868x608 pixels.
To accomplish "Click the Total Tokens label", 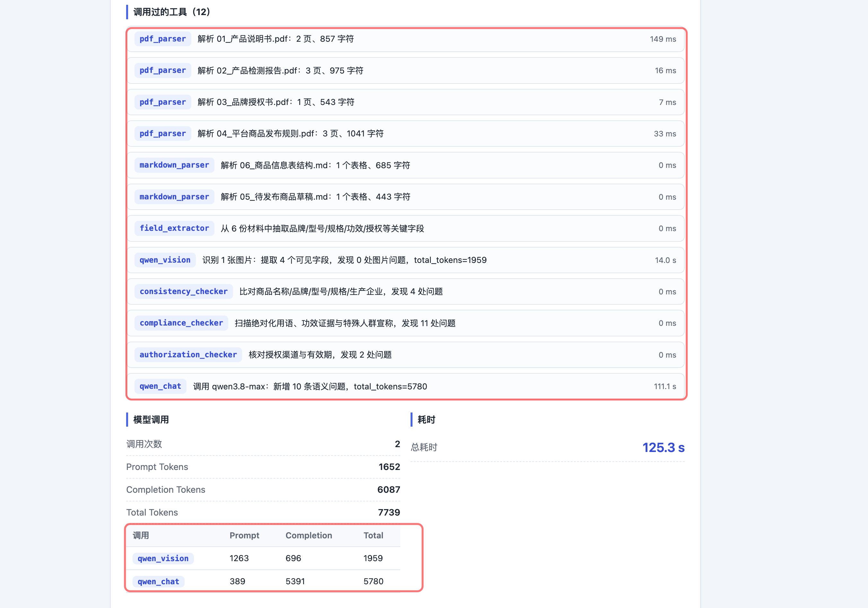I will click(x=152, y=512).
